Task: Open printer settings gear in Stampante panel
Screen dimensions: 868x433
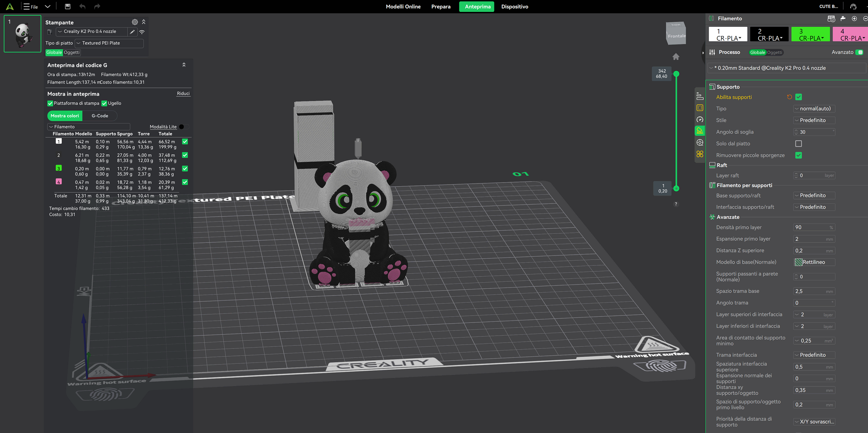Action: (x=135, y=22)
